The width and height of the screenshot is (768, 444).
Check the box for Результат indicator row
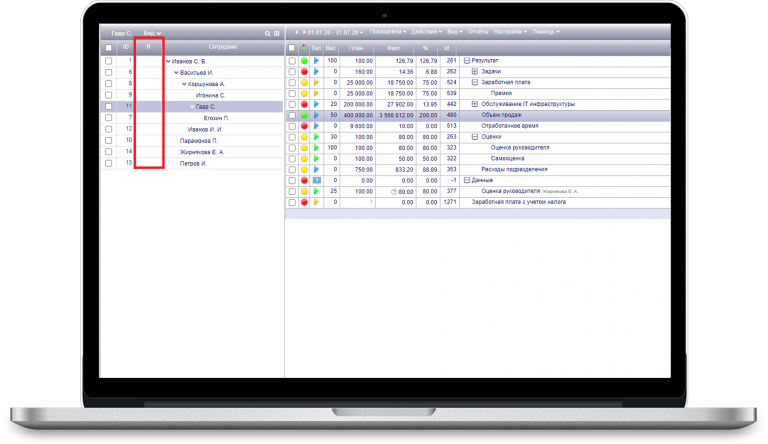[x=292, y=61]
